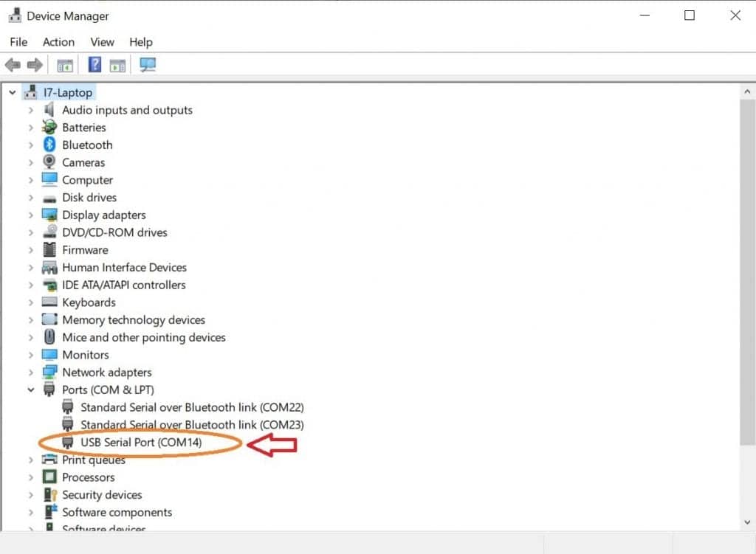Image resolution: width=756 pixels, height=554 pixels.
Task: Click Scan for hardware changes monitor icon
Action: 148,65
